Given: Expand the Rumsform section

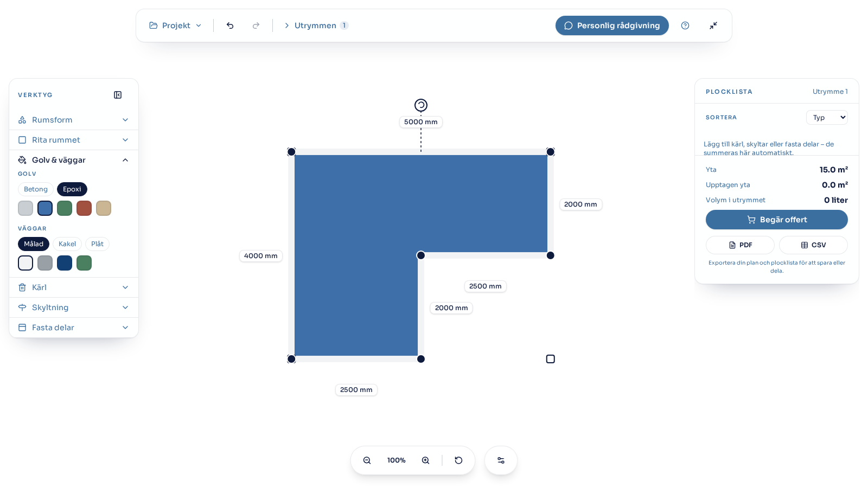Looking at the screenshot, I should click(x=74, y=120).
